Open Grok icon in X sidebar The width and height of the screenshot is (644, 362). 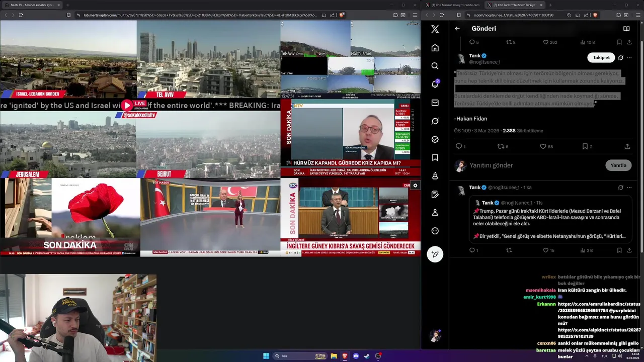point(435,121)
